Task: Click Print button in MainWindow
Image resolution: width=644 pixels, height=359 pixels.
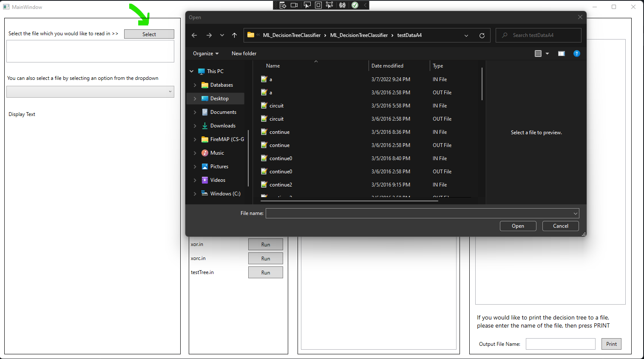Action: [x=611, y=344]
